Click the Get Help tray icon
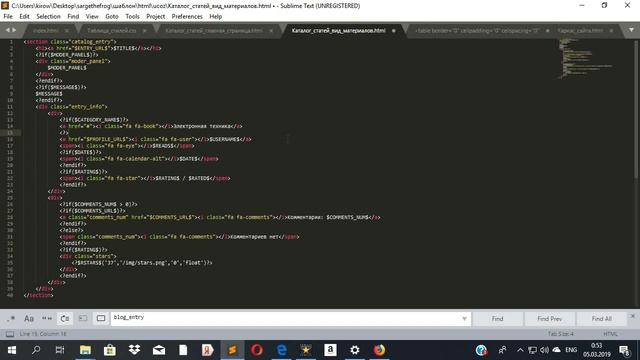The image size is (640, 360). click(481, 350)
